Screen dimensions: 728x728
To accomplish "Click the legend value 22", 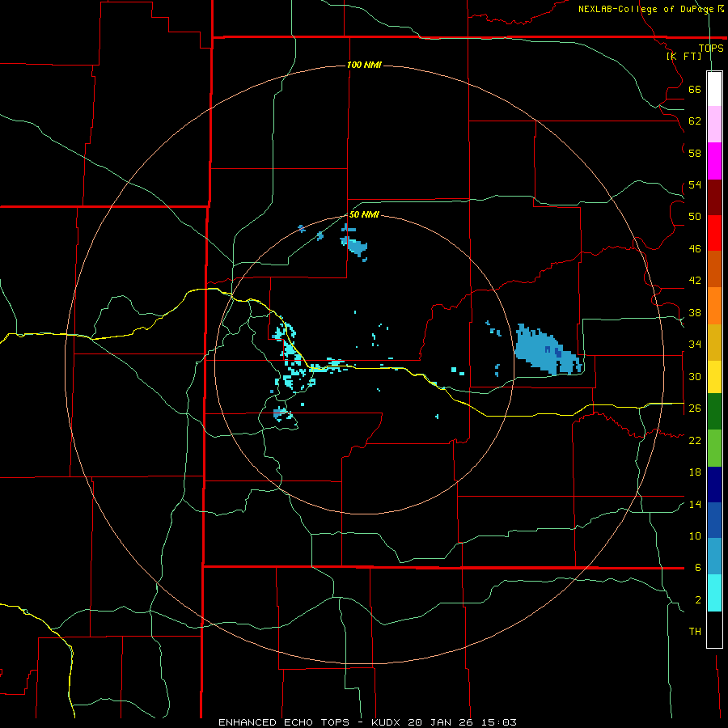I will (x=695, y=440).
